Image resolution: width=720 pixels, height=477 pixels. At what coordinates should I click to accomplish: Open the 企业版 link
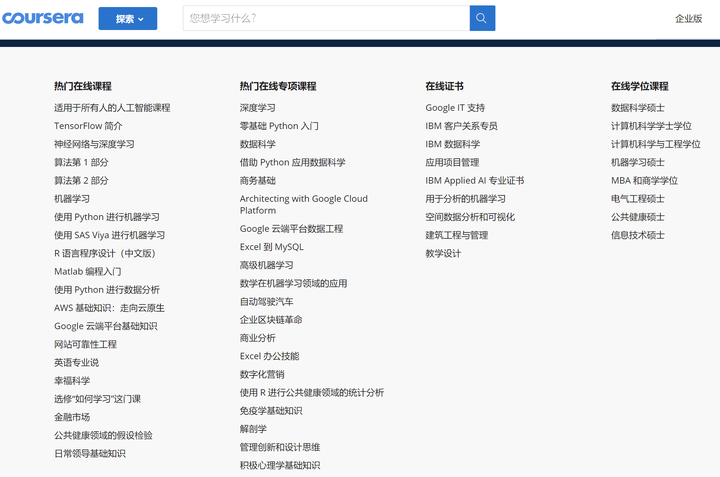click(688, 18)
